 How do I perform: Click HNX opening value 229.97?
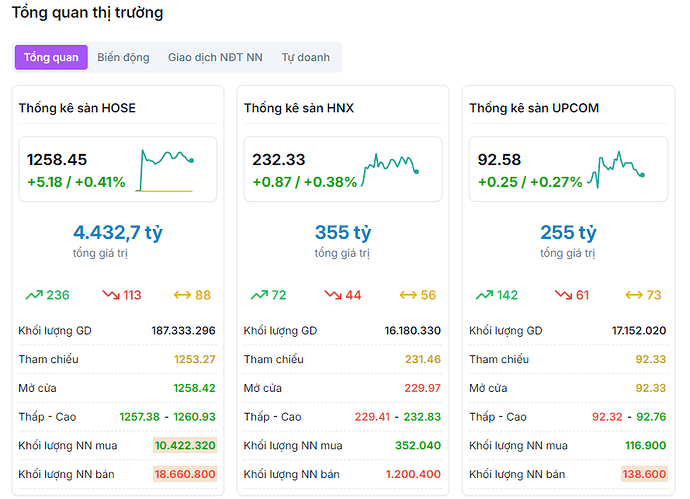pos(422,388)
